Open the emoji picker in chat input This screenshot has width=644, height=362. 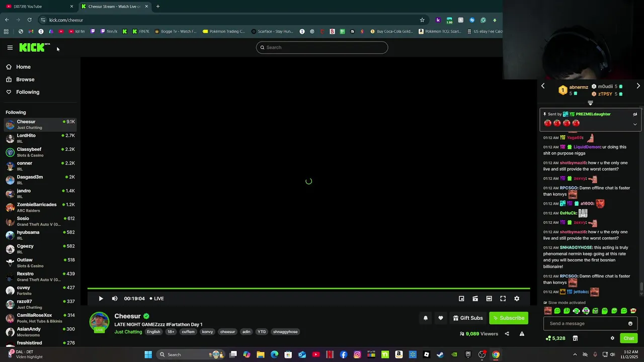click(630, 324)
